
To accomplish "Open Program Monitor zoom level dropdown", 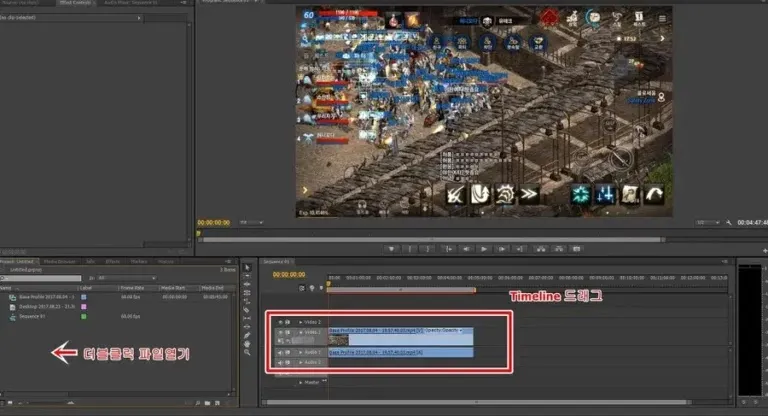I will point(251,223).
